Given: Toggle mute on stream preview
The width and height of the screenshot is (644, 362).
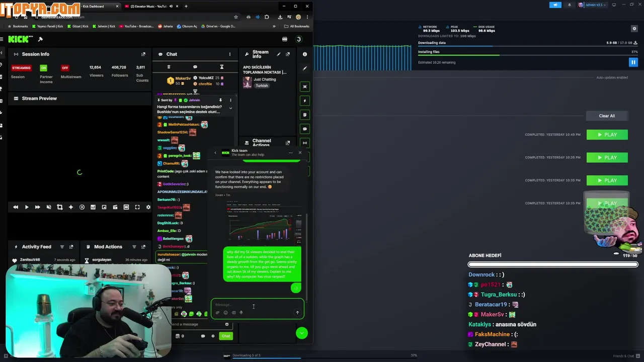Looking at the screenshot, I should click(49, 207).
